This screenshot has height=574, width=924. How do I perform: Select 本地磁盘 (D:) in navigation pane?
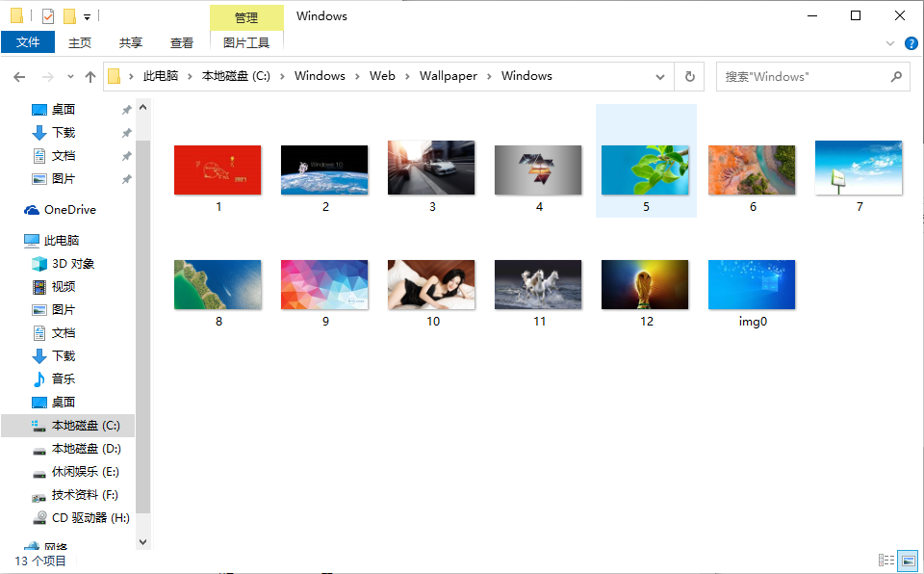[x=86, y=448]
